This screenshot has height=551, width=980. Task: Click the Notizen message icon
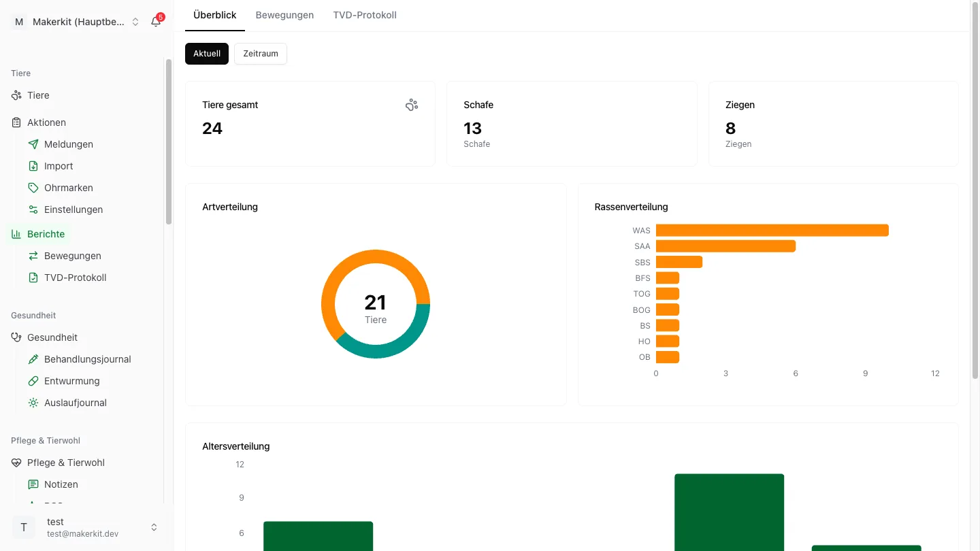pos(33,484)
